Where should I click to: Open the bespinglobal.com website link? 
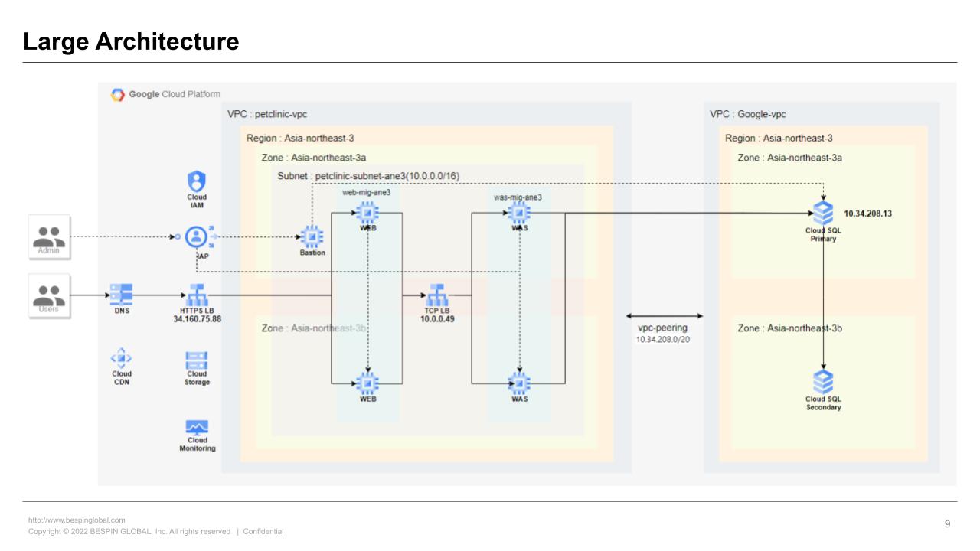click(76, 519)
